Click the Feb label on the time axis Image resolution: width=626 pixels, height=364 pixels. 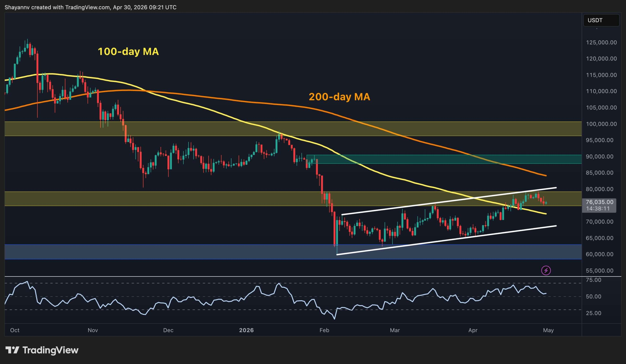click(x=324, y=331)
